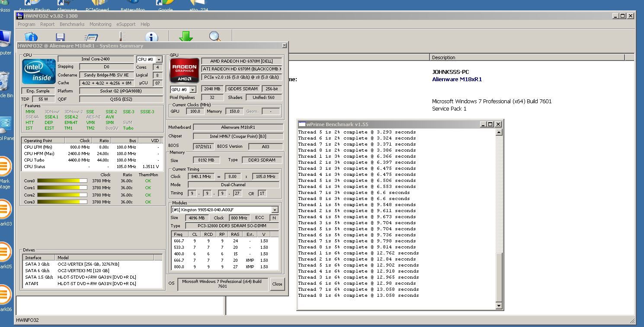Click the PCIe v2.0 x16 bus field
The image size is (644, 327).
coord(241,77)
